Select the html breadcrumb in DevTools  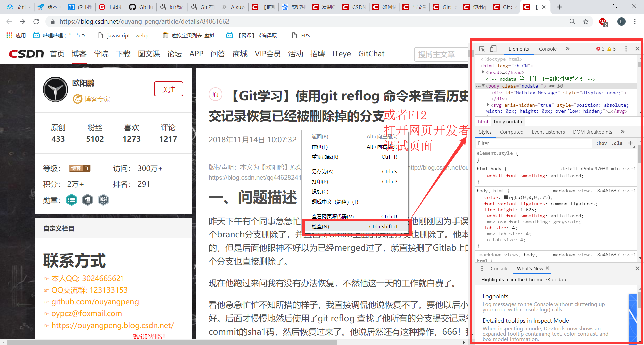tap(483, 121)
